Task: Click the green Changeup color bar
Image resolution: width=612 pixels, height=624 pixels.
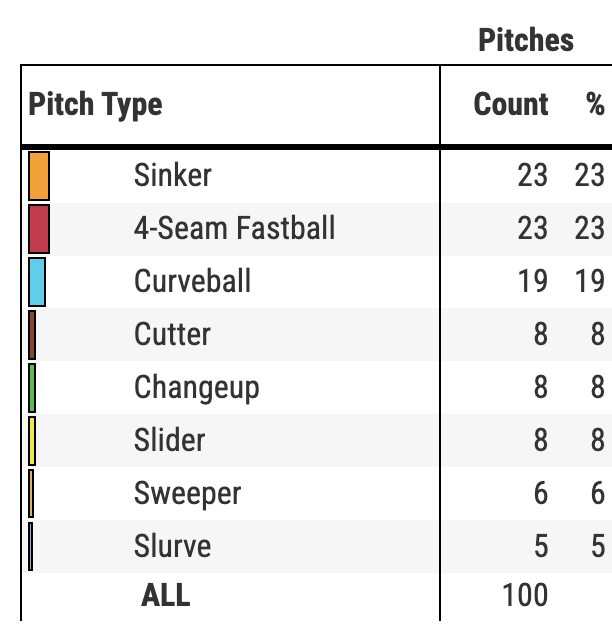Action: (32, 387)
